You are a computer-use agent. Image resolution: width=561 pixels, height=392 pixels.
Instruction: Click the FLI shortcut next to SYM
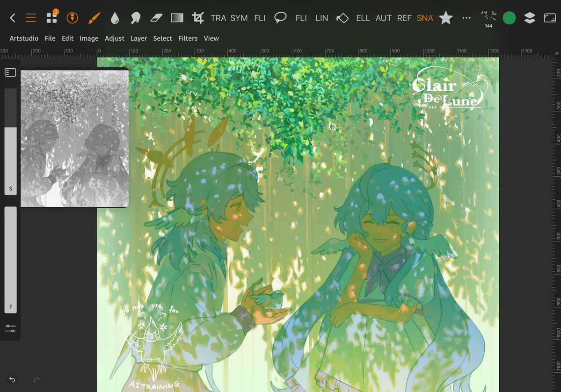pos(260,18)
